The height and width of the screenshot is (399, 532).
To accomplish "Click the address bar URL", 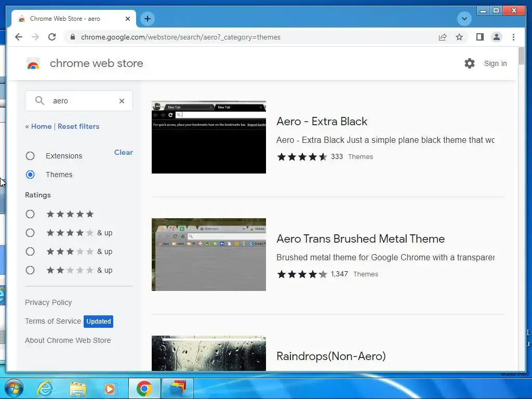I will pyautogui.click(x=180, y=37).
